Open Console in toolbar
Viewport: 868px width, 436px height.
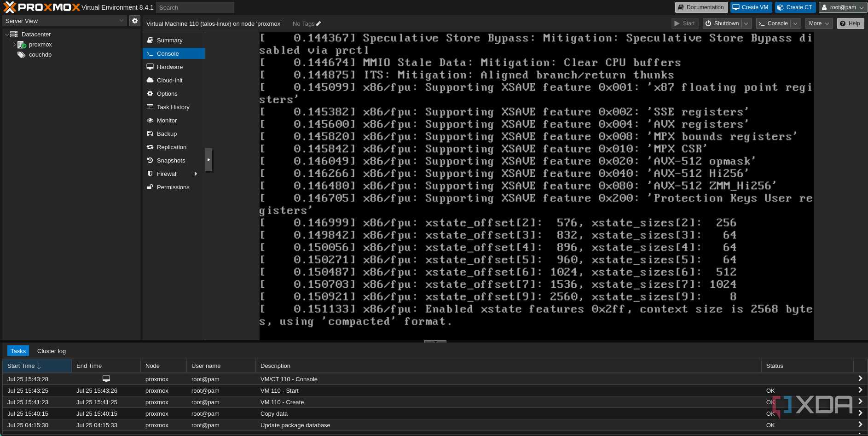pyautogui.click(x=773, y=23)
